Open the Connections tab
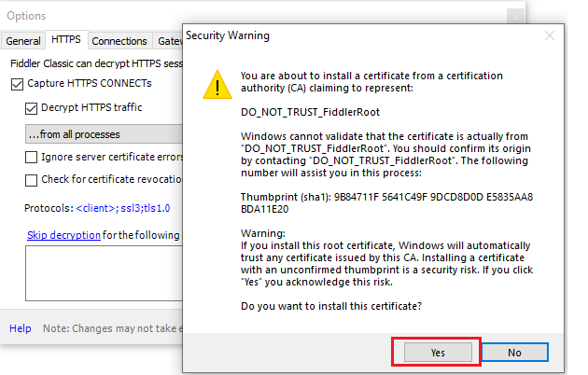Viewport: 588px width, 375px height. pos(119,41)
